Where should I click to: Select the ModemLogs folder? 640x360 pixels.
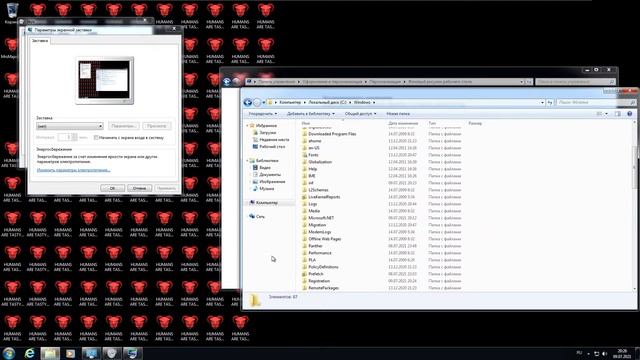tap(320, 232)
